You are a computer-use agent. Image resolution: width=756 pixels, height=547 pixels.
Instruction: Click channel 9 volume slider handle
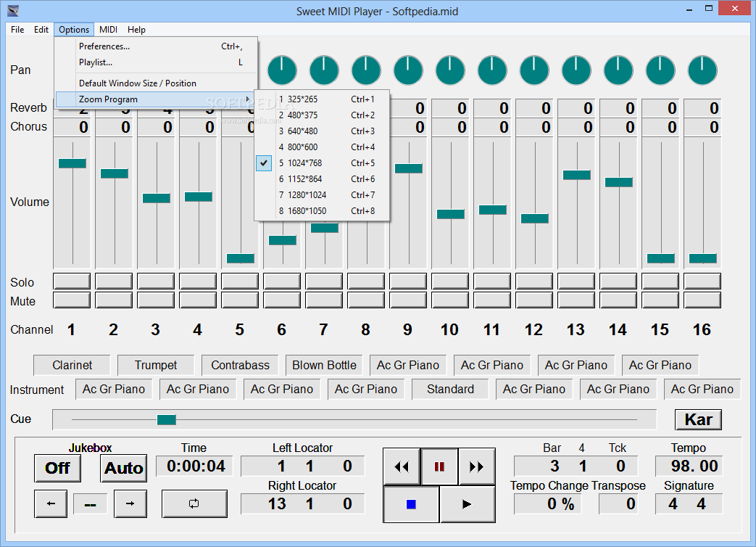click(x=408, y=168)
